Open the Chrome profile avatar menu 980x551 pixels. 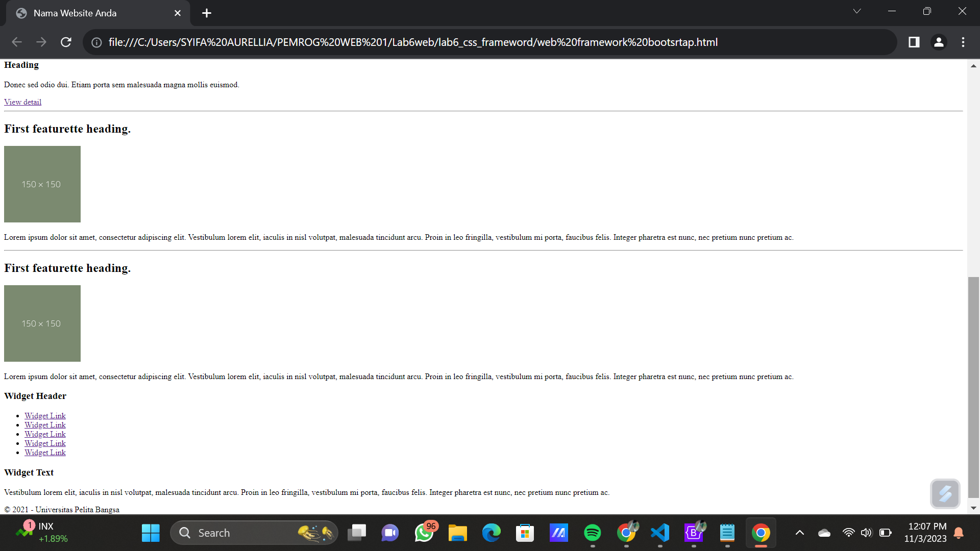point(939,42)
